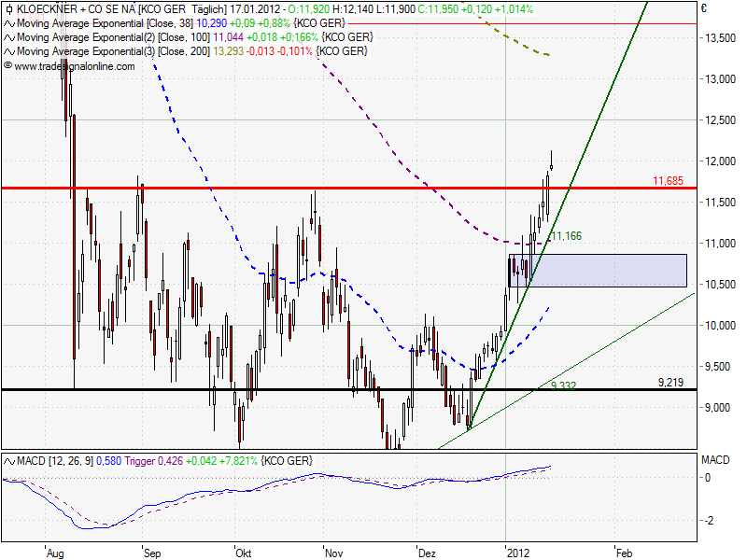The image size is (747, 560).
Task: Click the EMA 38 value 10,290
Action: coord(211,23)
